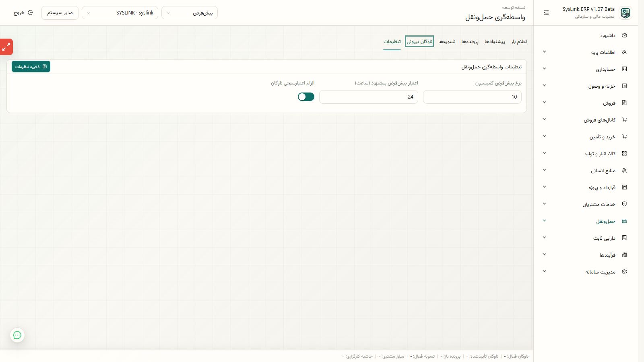This screenshot has height=362, width=644.
Task: Click the ذخیره تنظیمات save button
Action: pos(31,67)
